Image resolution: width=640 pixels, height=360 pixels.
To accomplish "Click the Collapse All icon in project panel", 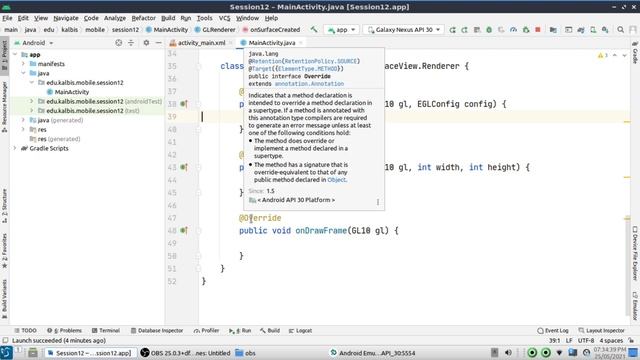I will pos(131,43).
